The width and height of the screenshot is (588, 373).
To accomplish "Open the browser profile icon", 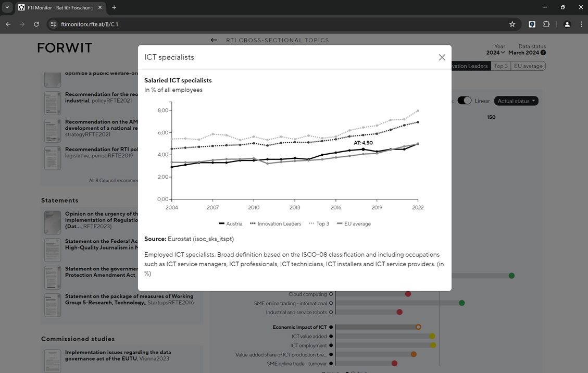I will click(x=567, y=24).
